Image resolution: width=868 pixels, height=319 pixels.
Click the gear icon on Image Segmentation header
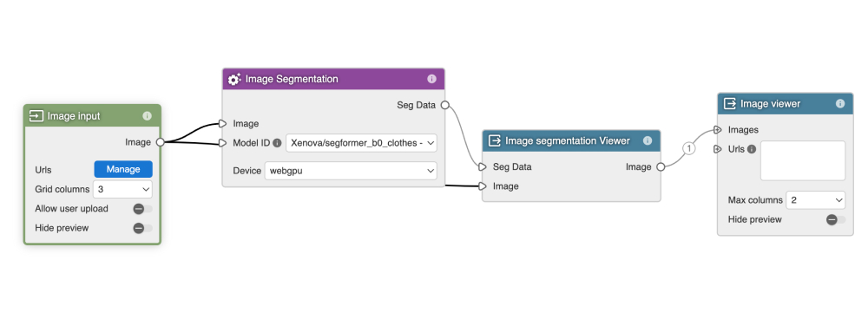coord(234,79)
